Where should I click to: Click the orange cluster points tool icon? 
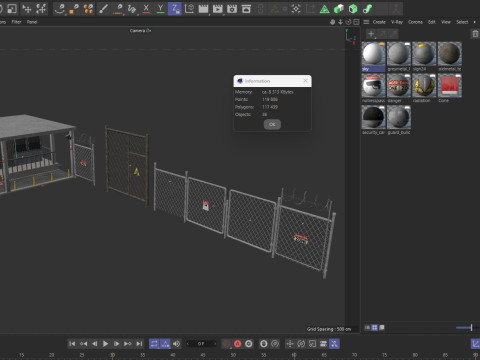click(89, 9)
